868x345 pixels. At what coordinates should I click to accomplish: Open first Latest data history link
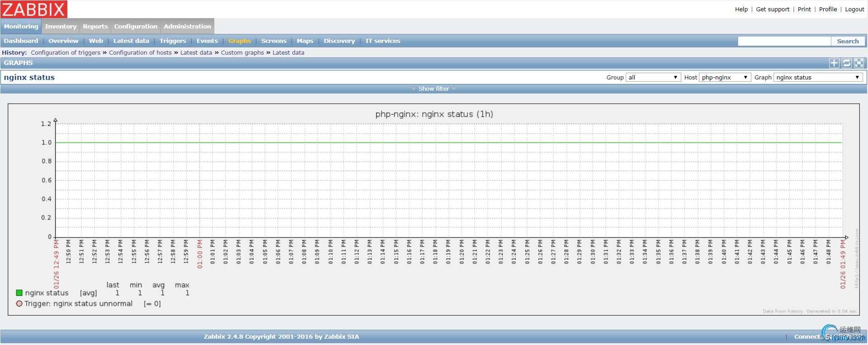tap(196, 53)
